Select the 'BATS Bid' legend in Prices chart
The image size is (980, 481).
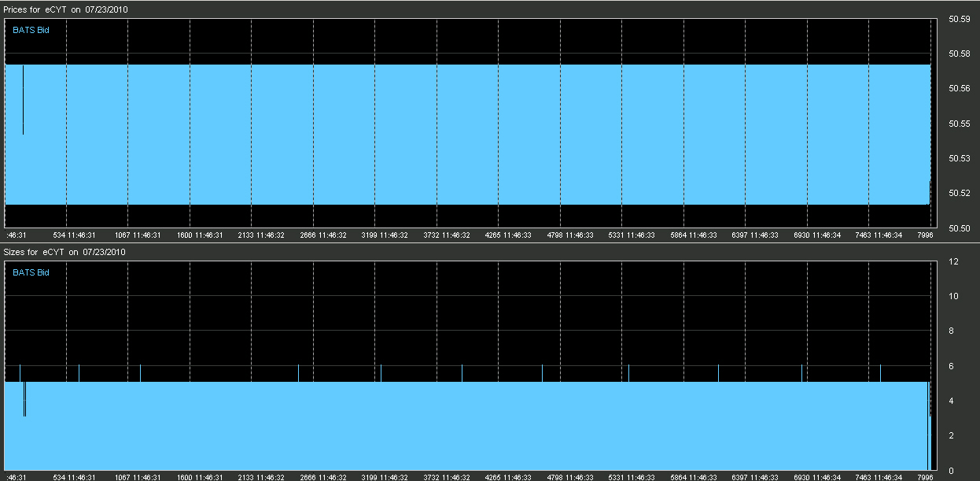[31, 30]
